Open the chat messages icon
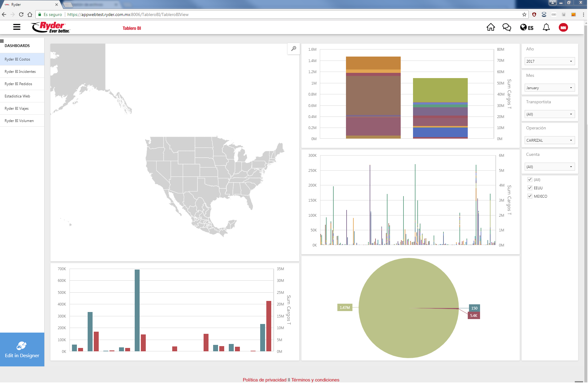Image resolution: width=588 pixels, height=383 pixels. (507, 27)
